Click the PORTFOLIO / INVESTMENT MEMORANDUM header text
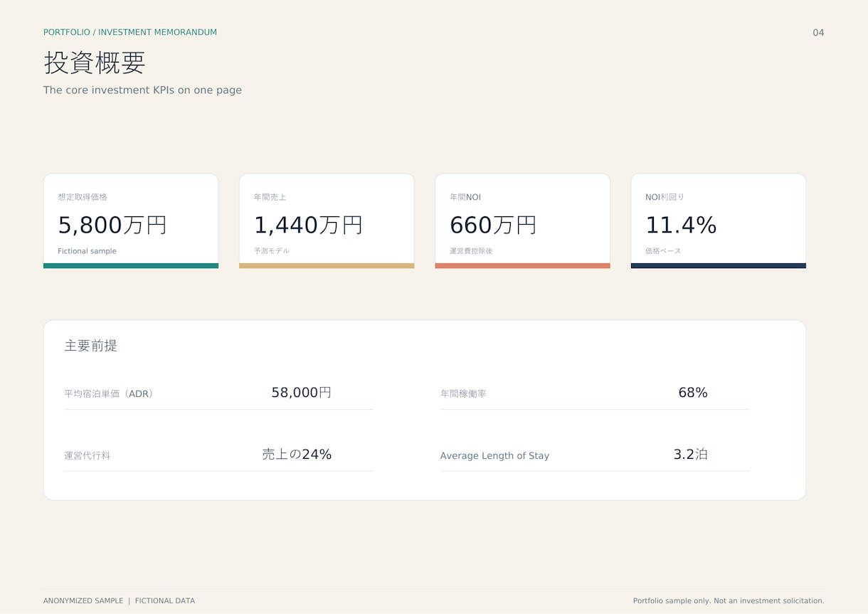Image resolution: width=868 pixels, height=614 pixels. point(130,32)
